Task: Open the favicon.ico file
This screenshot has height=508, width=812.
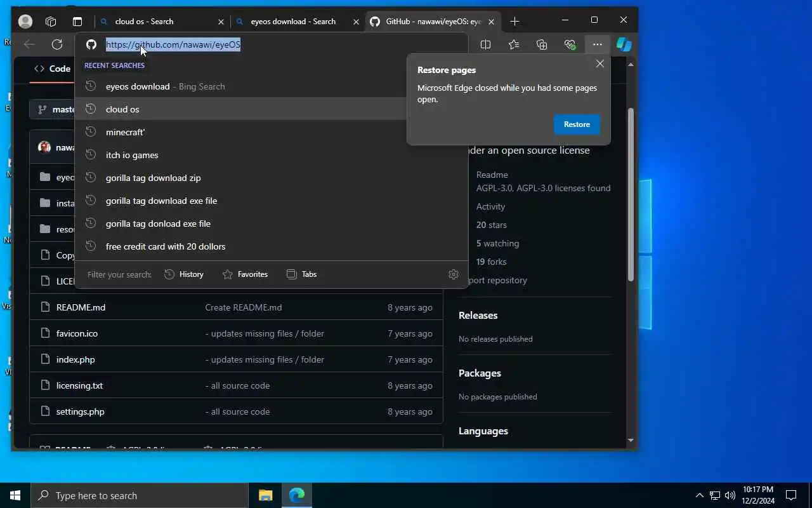Action: coord(77,333)
